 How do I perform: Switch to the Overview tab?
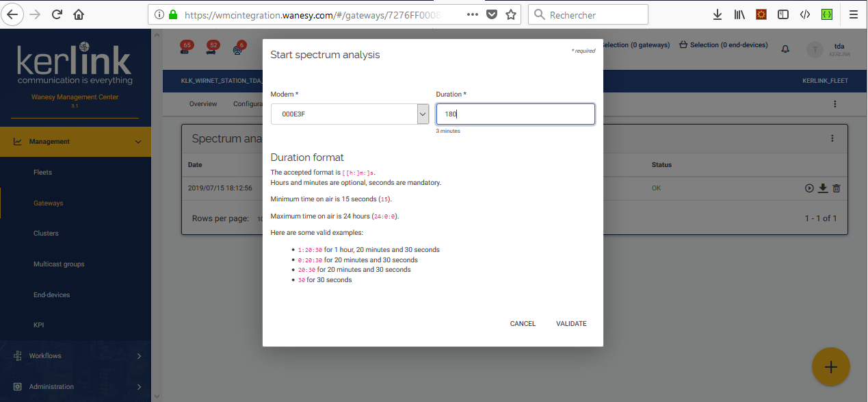point(203,104)
